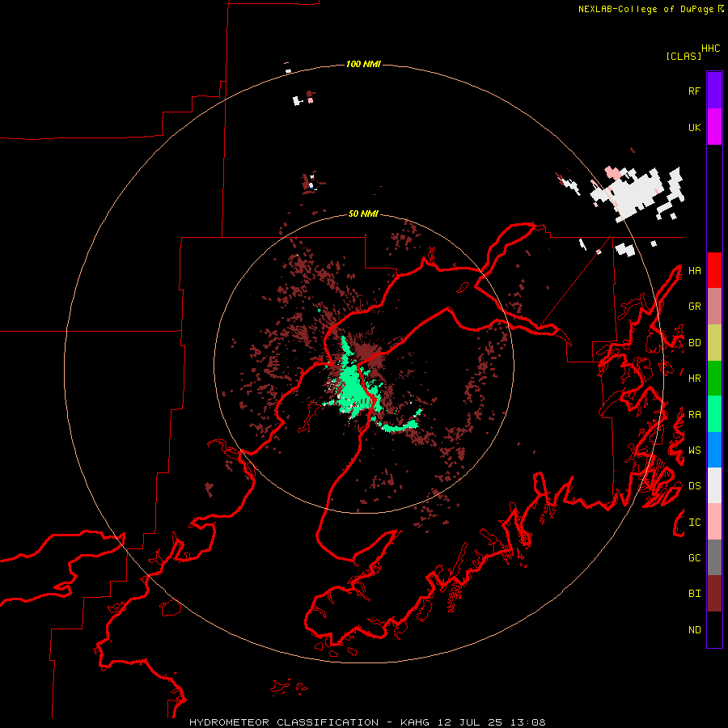
Task: Click the BI brown legend swatch
Action: point(714,594)
